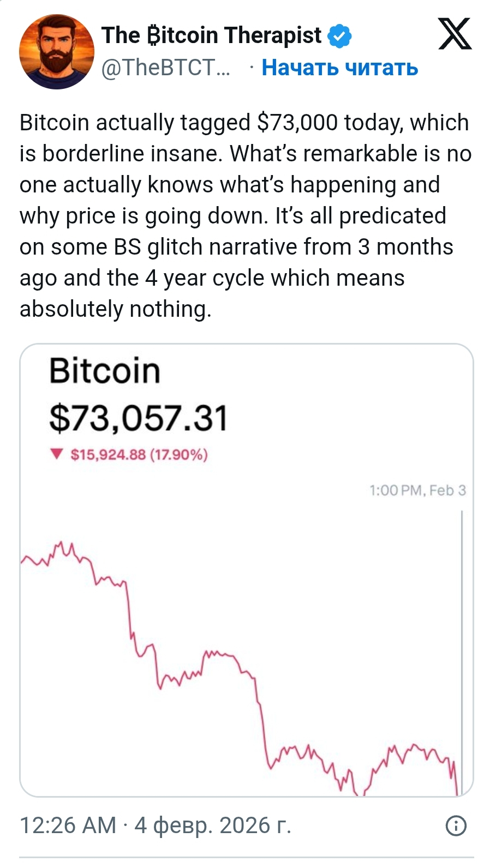Click the blue verified checkmark badge
The width and height of the screenshot is (490, 868).
tap(339, 36)
